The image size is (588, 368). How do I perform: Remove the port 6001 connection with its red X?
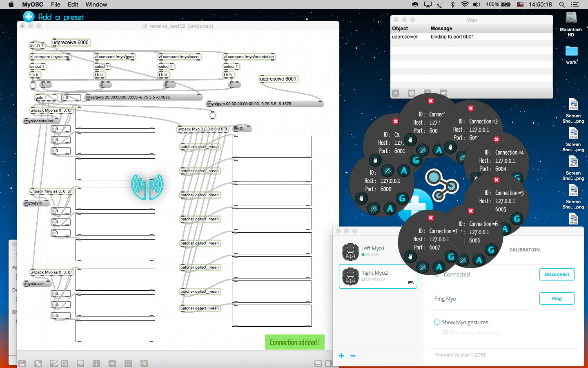tap(395, 121)
